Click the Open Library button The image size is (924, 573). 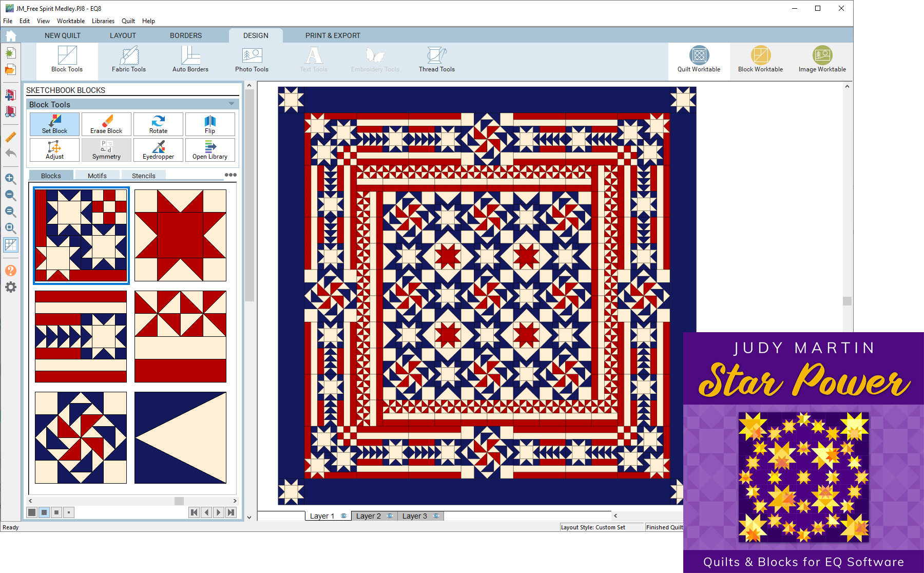pyautogui.click(x=210, y=150)
